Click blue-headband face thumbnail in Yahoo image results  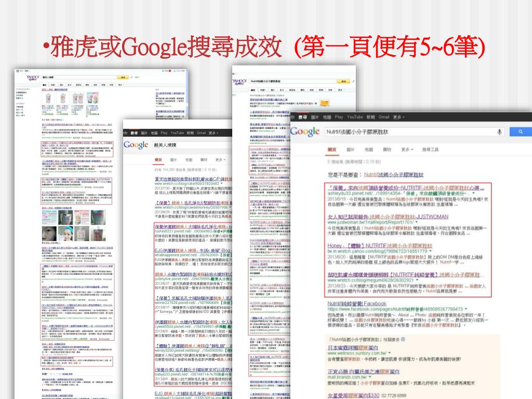pyautogui.click(x=65, y=234)
